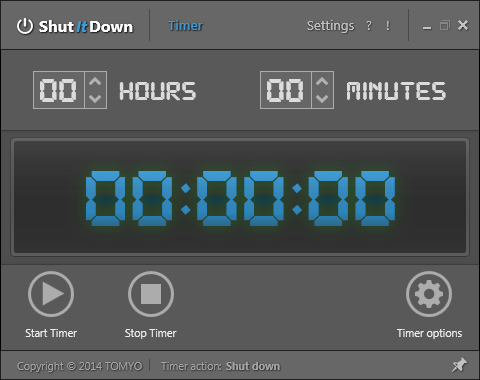This screenshot has height=380, width=480.
Task: Click the HOURS label
Action: pos(158,91)
